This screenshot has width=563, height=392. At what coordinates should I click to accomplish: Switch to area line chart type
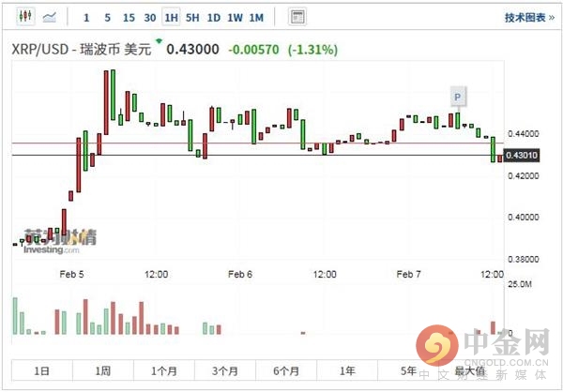point(49,17)
